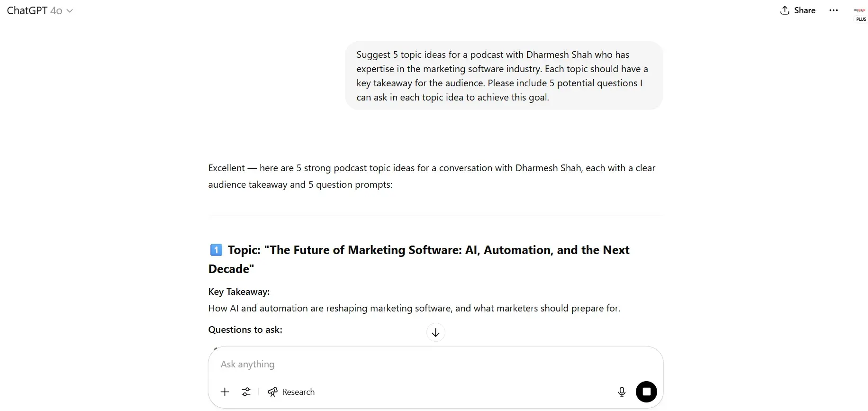The width and height of the screenshot is (868, 411).
Task: Open the profile avatar icon
Action: click(859, 10)
